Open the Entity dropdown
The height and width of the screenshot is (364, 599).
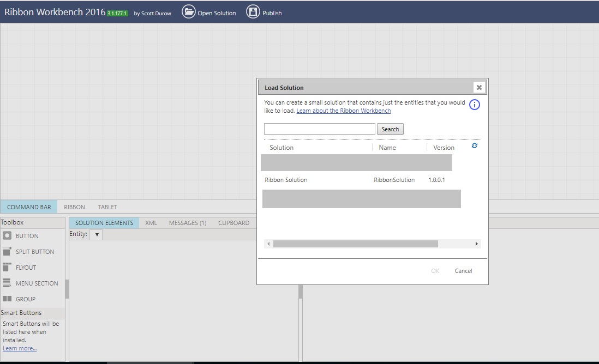coord(97,234)
